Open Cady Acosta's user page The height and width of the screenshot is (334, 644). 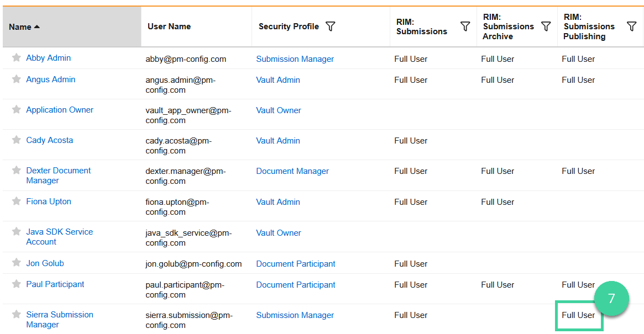49,140
